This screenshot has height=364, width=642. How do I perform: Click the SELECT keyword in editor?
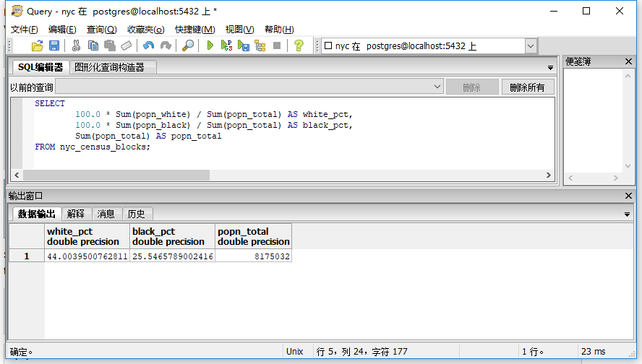[x=50, y=103]
